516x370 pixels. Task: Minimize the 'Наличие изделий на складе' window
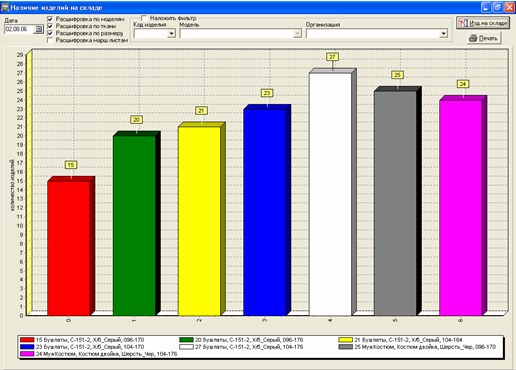[x=486, y=7]
